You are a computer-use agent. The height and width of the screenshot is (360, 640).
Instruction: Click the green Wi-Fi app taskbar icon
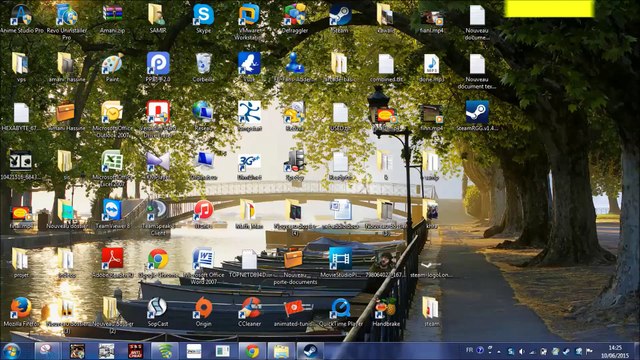coord(165,351)
